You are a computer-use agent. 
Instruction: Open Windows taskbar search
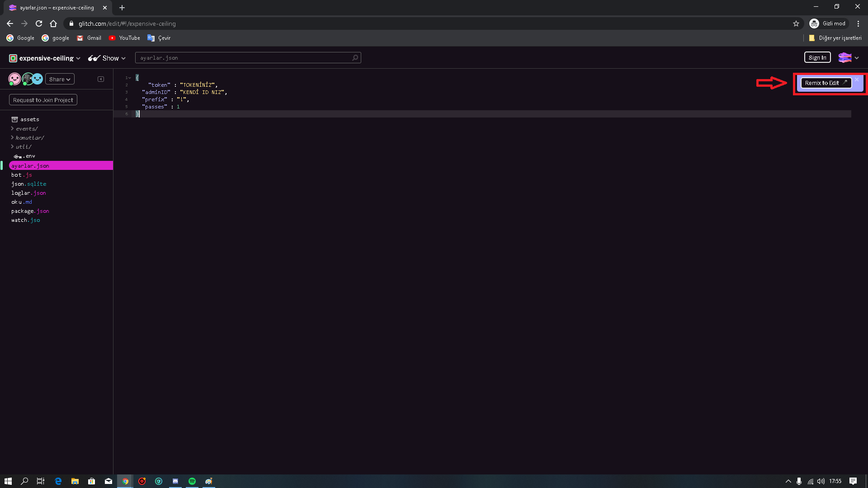coord(24,481)
